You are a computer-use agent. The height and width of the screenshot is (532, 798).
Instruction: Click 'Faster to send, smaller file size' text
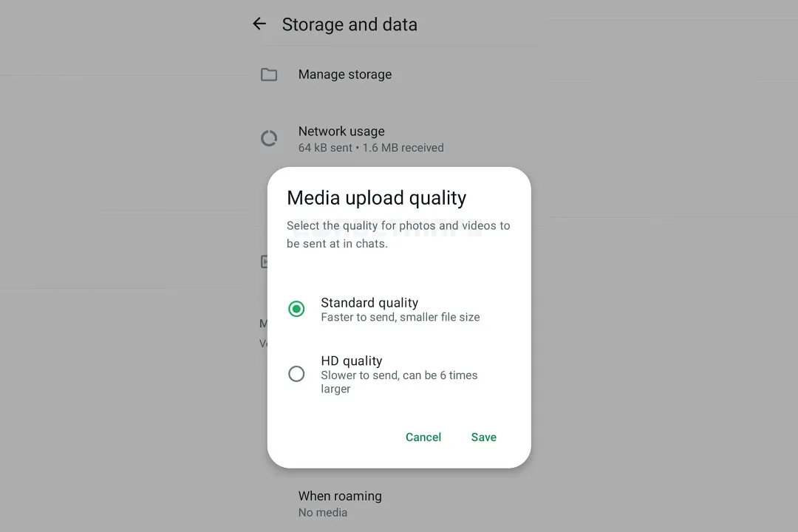(x=400, y=318)
